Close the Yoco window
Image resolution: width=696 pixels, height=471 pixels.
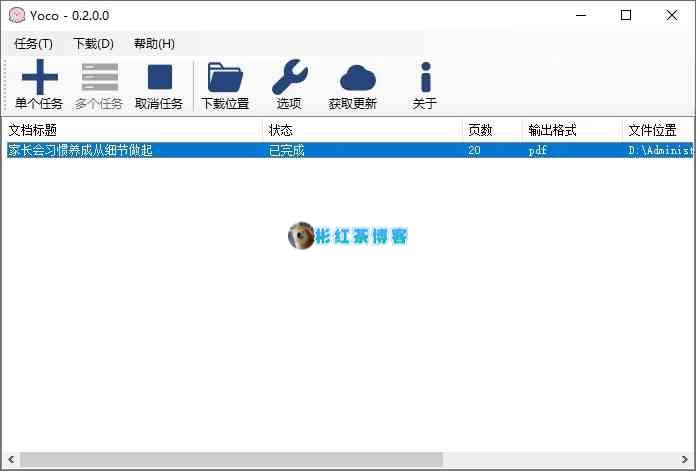(672, 16)
